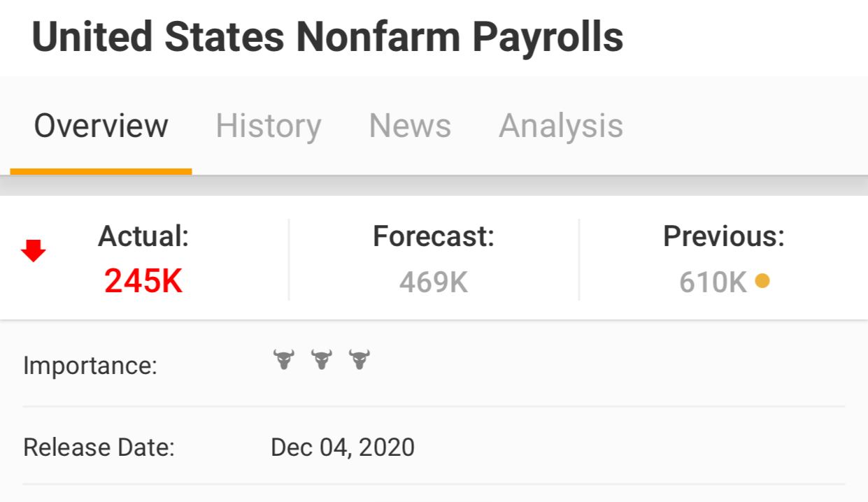
Task: Click the United States Nonfarm Payrolls title
Action: [327, 36]
